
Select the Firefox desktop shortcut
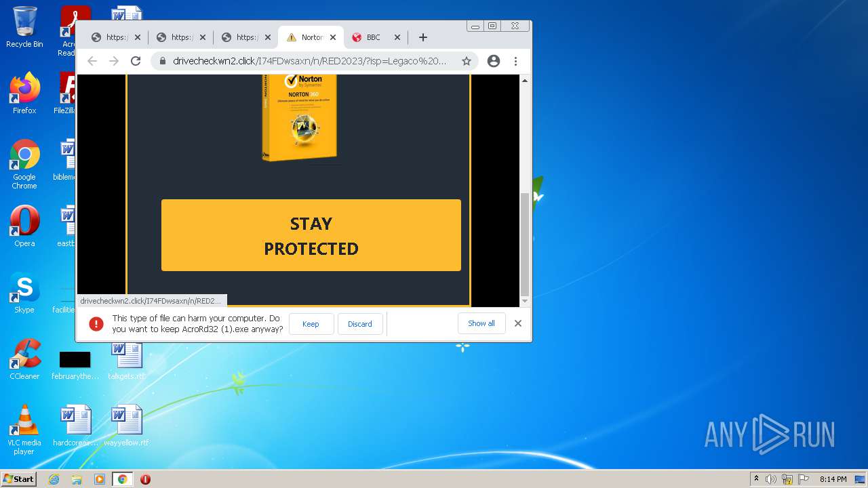(24, 94)
